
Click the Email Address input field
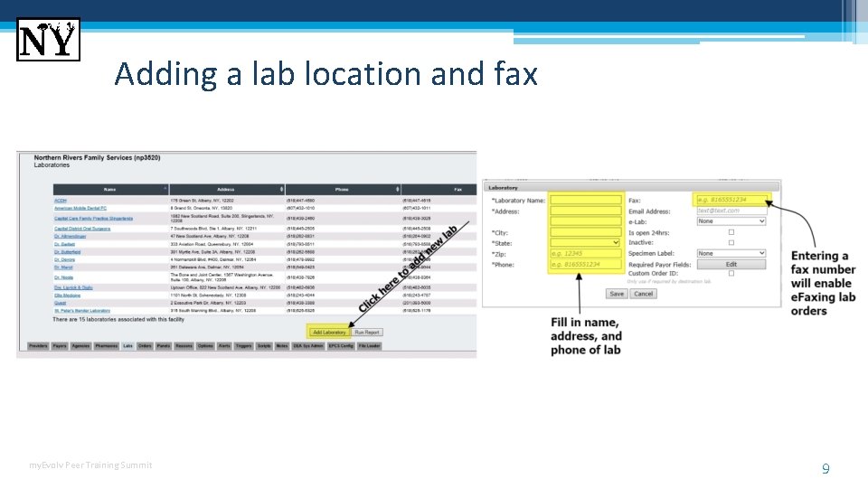[x=731, y=211]
